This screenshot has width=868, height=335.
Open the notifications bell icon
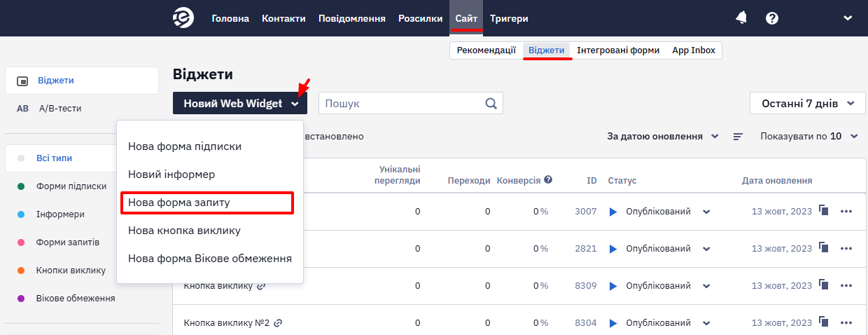click(741, 18)
